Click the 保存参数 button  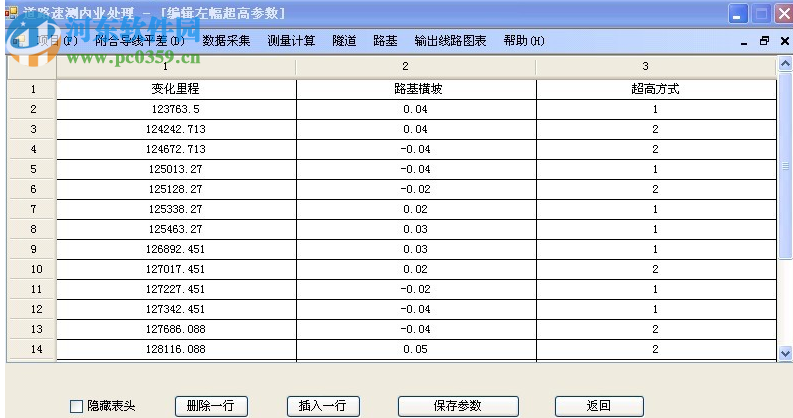point(458,406)
